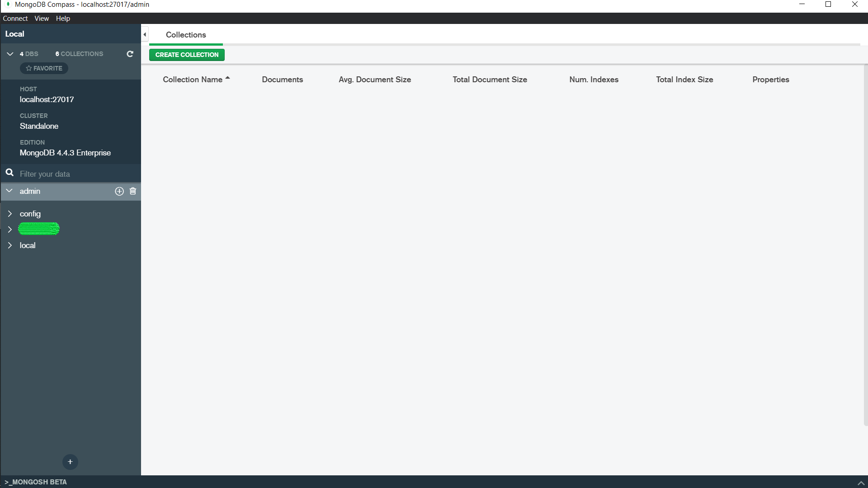
Task: Open the MONGOSH BETA shell bar
Action: tap(35, 482)
